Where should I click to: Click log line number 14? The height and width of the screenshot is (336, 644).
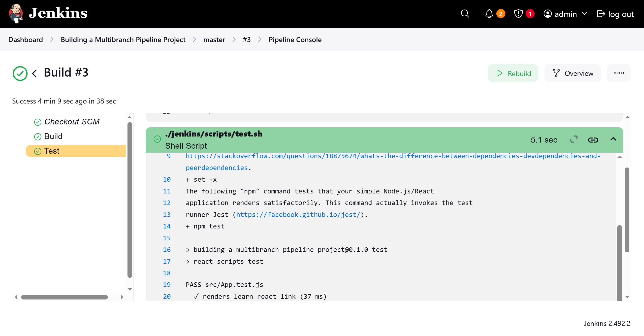tap(167, 226)
